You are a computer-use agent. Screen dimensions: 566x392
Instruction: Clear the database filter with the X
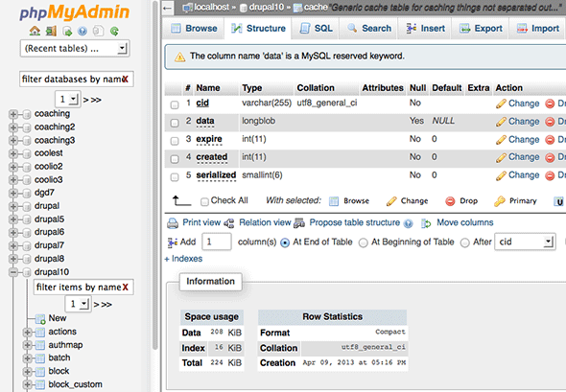(126, 79)
